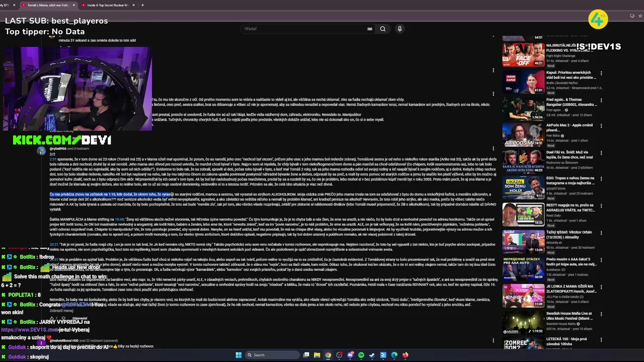Open a new browser tab with plus
The image size is (644, 362).
coord(142,5)
